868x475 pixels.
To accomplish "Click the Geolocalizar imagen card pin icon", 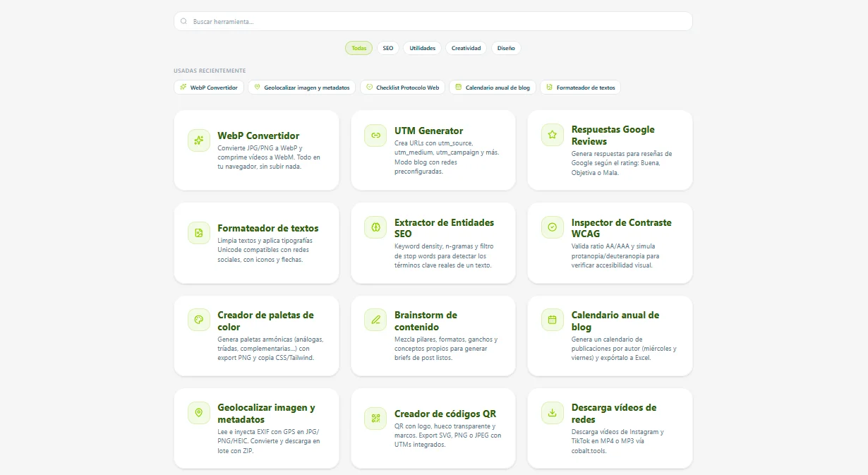I will coord(199,413).
